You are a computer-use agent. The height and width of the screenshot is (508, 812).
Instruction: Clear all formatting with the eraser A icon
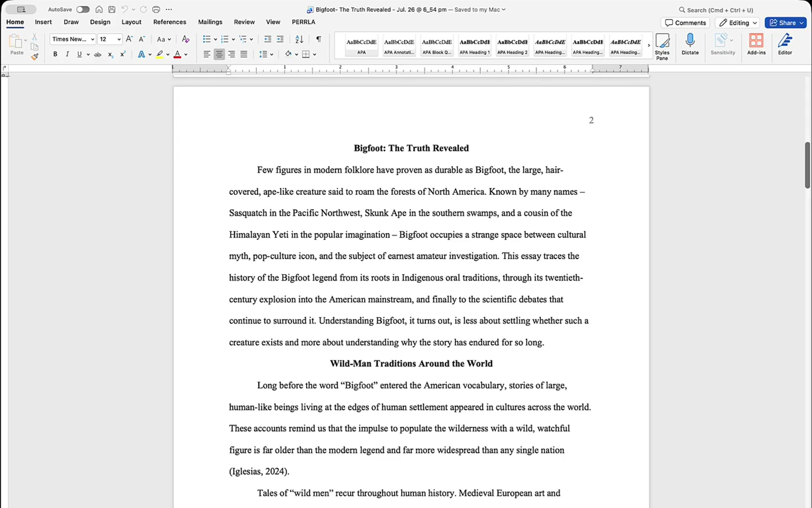pos(185,39)
